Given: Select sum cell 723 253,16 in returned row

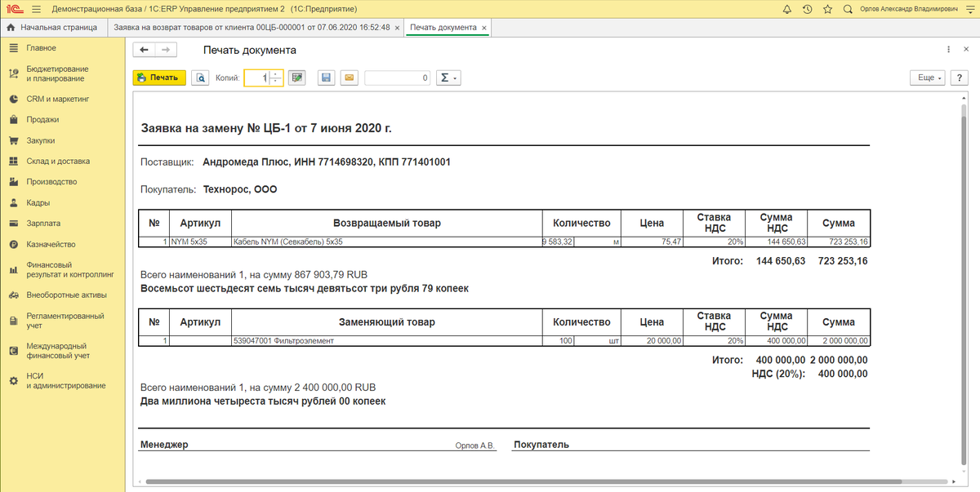Looking at the screenshot, I should click(839, 242).
